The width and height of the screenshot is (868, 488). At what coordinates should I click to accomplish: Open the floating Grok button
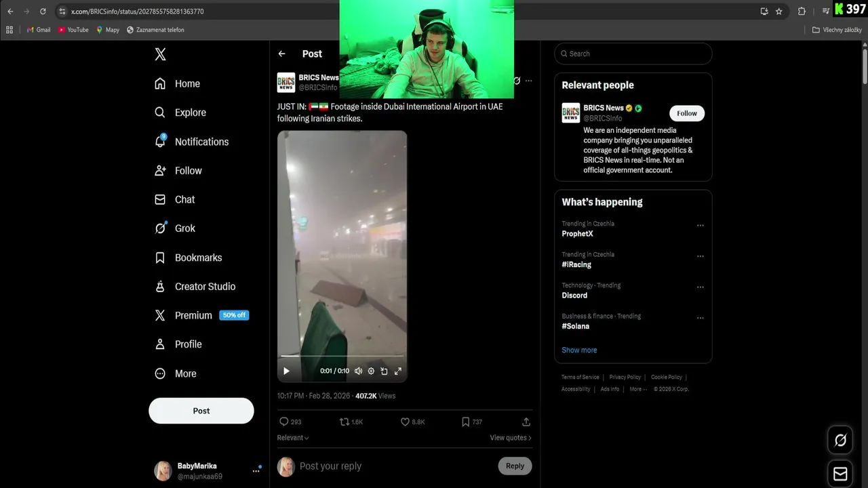(x=840, y=441)
